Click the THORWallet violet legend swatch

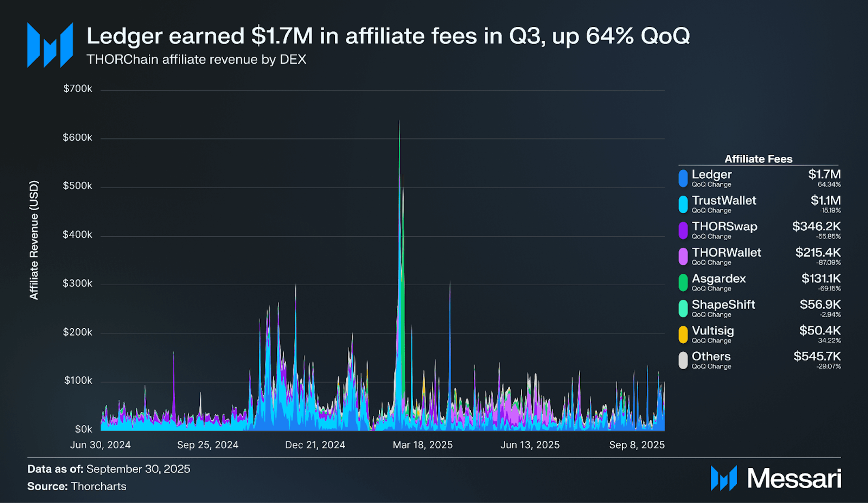tap(683, 256)
